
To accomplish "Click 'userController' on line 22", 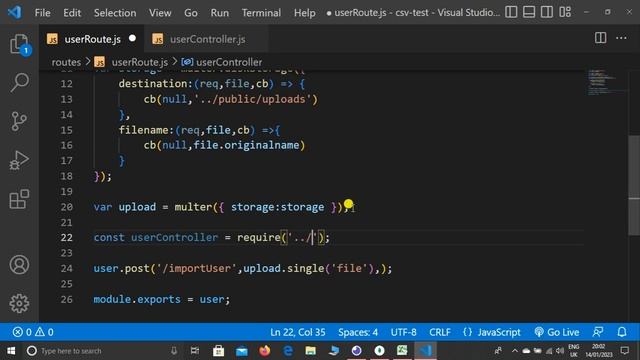I will [174, 238].
